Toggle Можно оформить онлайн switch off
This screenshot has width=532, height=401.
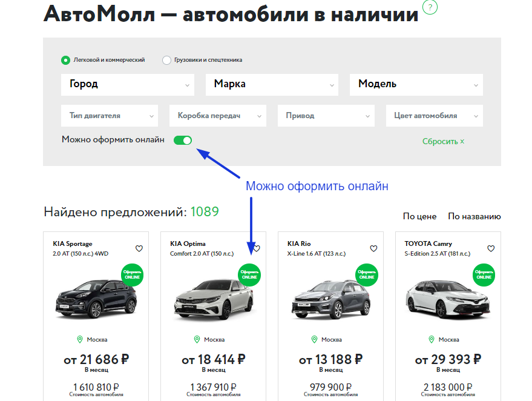(x=183, y=141)
